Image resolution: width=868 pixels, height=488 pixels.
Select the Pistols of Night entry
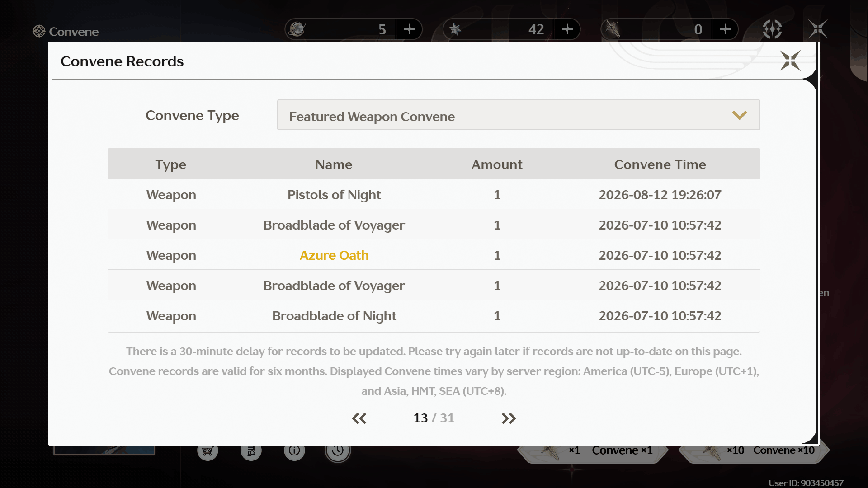[x=334, y=195]
